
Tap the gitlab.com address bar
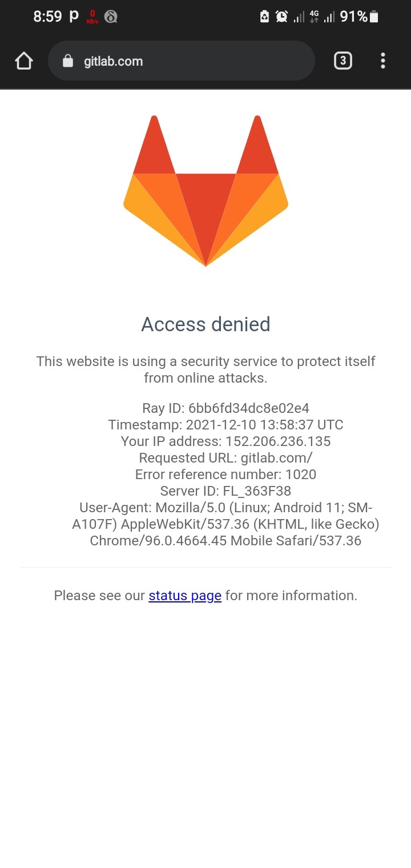[x=182, y=61]
